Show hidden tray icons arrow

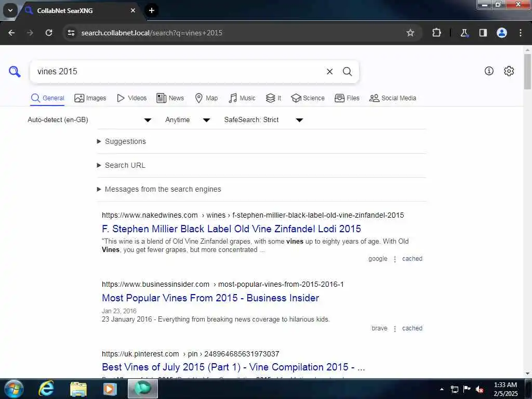pyautogui.click(x=442, y=389)
